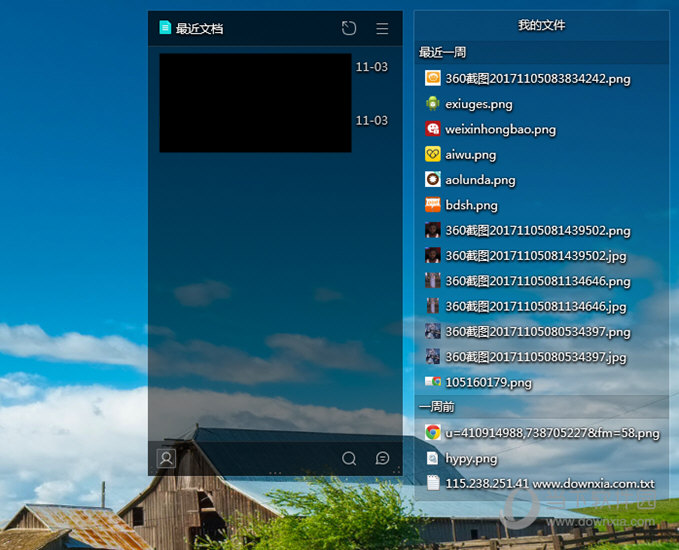
Task: Open file name aolunda.png
Action: pos(480,180)
